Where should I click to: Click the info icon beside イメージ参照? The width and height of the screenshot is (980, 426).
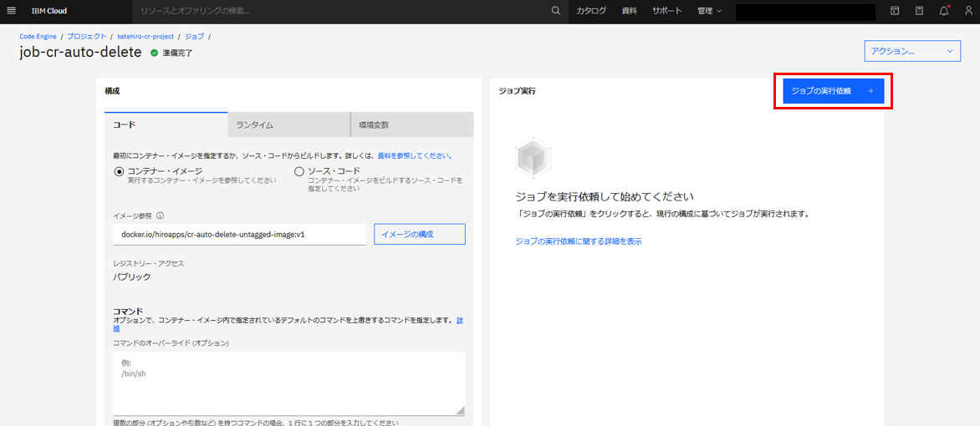(160, 216)
